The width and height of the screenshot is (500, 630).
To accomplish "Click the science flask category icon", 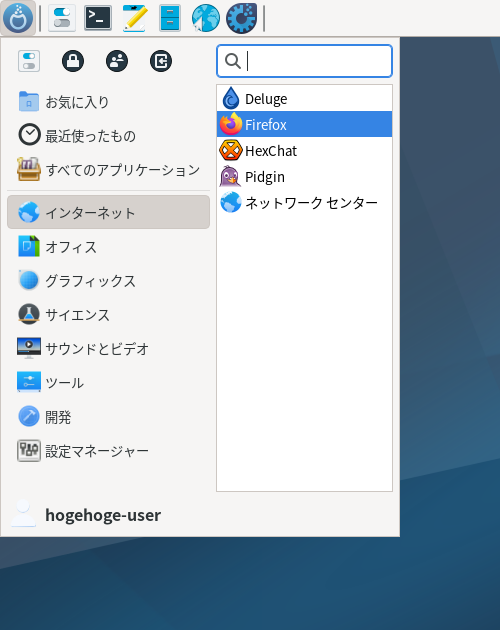I will [x=29, y=314].
